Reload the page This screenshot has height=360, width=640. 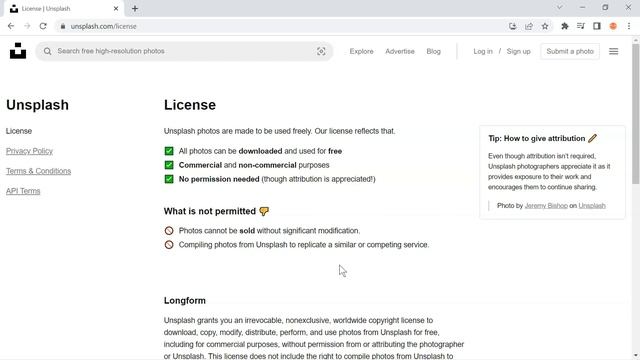click(x=43, y=26)
